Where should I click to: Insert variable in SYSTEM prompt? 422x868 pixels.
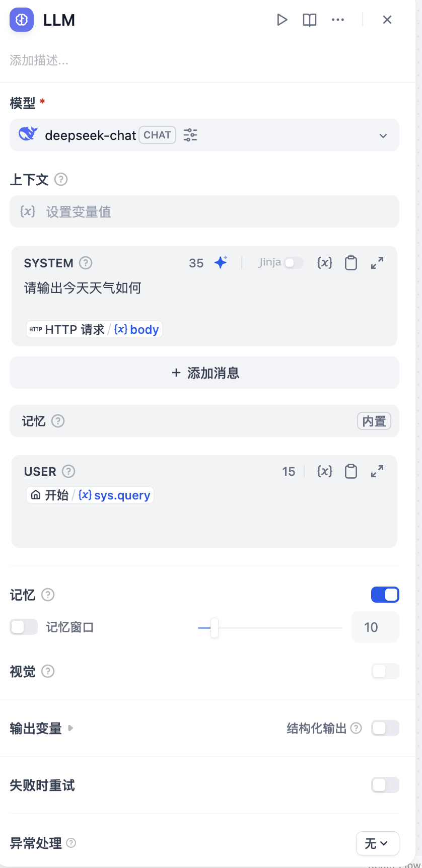325,262
